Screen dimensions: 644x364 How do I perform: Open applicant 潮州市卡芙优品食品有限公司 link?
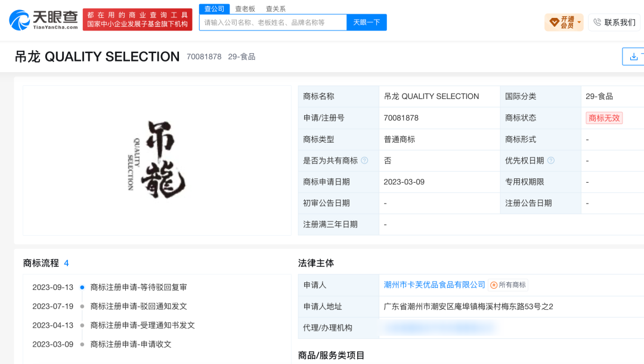(434, 285)
